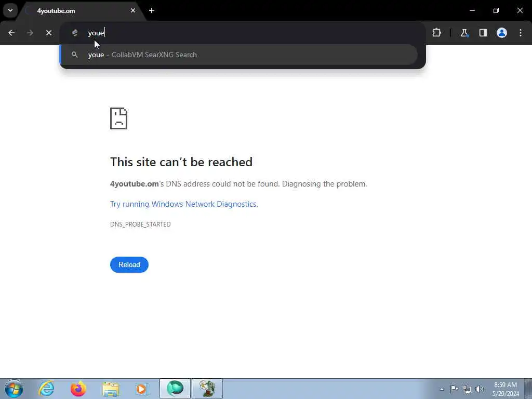Open the Chrome three-dot menu
Viewport: 532px width, 399px height.
pyautogui.click(x=521, y=33)
